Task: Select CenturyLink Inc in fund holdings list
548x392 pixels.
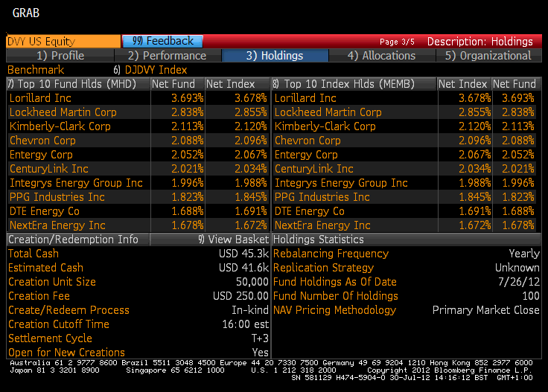Action: [x=48, y=169]
